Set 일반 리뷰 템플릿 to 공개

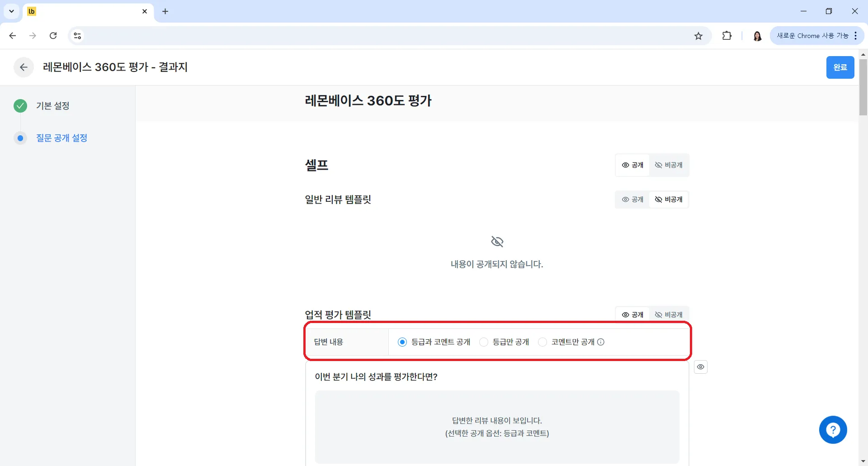[632, 200]
